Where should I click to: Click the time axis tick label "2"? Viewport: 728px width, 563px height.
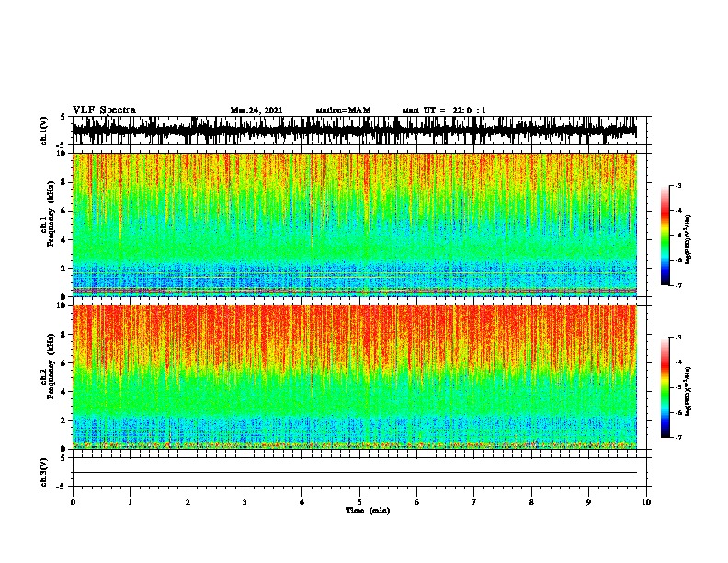pos(188,502)
